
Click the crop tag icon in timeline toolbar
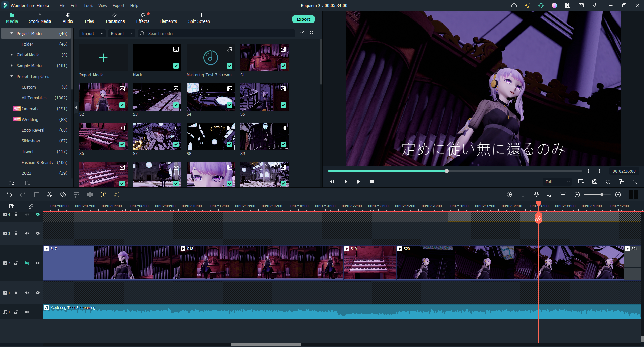63,194
